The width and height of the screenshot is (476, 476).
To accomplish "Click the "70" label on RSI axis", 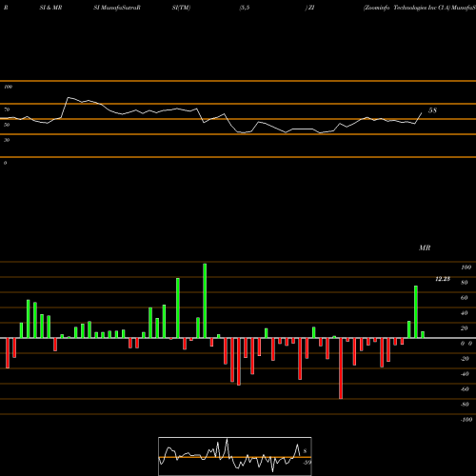I will pyautogui.click(x=7, y=109).
